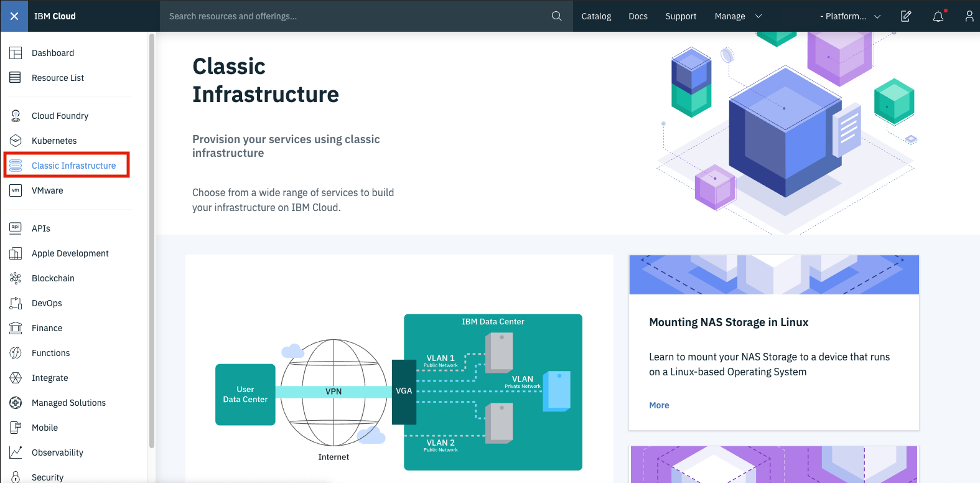Go to the Functions sidebar entry
The width and height of the screenshot is (980, 483).
click(x=50, y=353)
